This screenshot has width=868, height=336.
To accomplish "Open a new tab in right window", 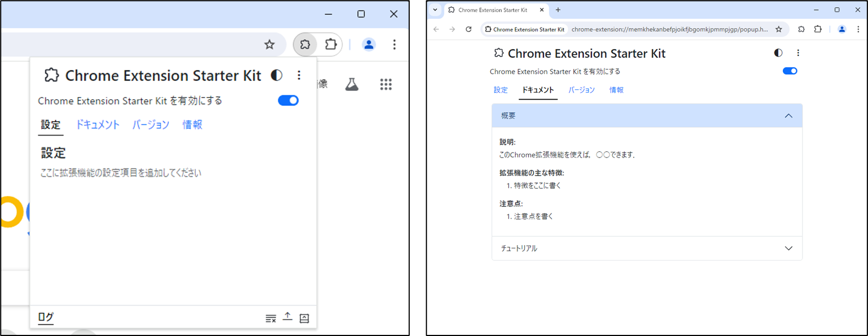I will pos(558,10).
